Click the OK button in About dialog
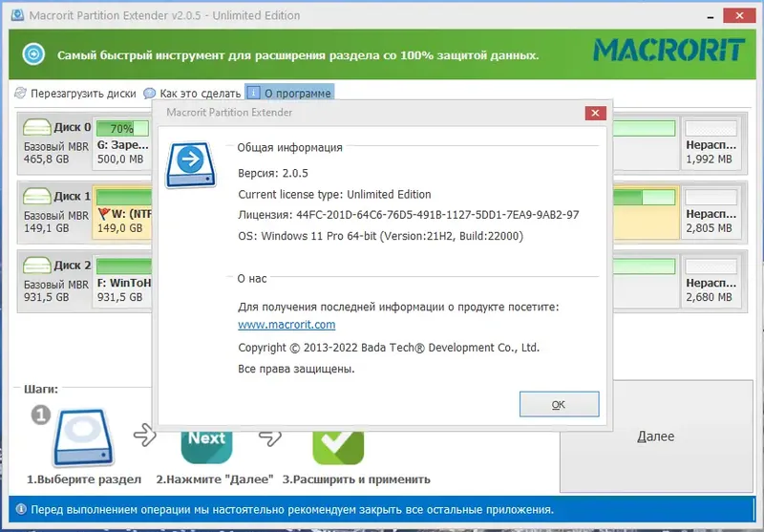The image size is (764, 532). point(559,404)
